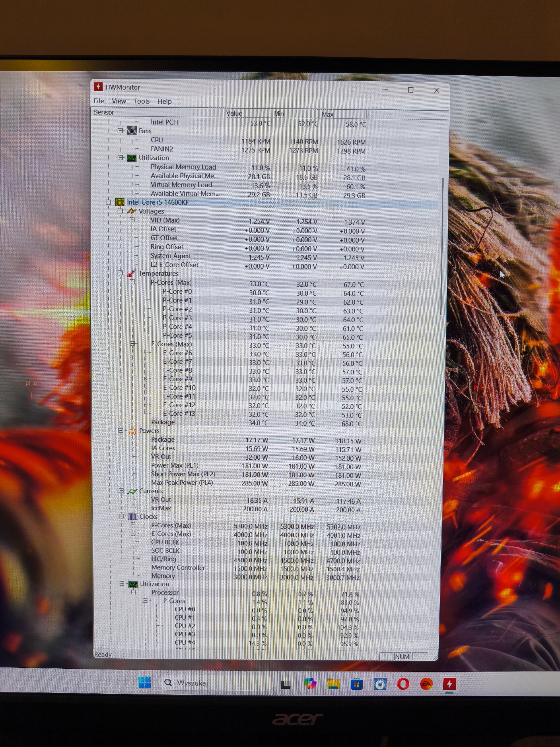Expand the VID (Max) voltage node
The width and height of the screenshot is (560, 747).
(x=132, y=220)
